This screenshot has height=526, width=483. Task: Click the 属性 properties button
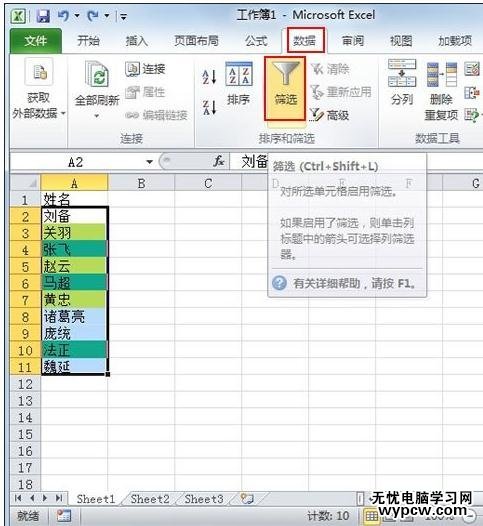146,92
